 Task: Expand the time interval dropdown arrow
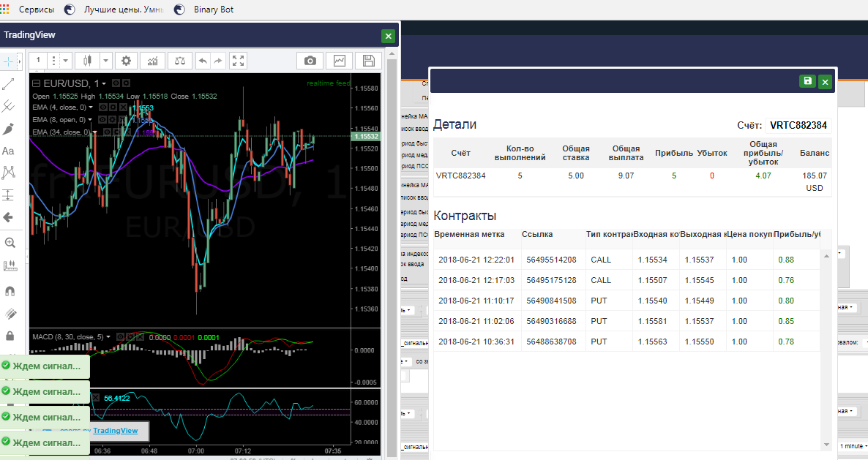pos(65,61)
